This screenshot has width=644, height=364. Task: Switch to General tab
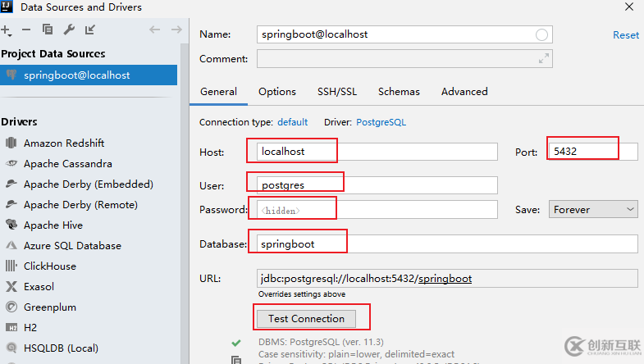(218, 92)
